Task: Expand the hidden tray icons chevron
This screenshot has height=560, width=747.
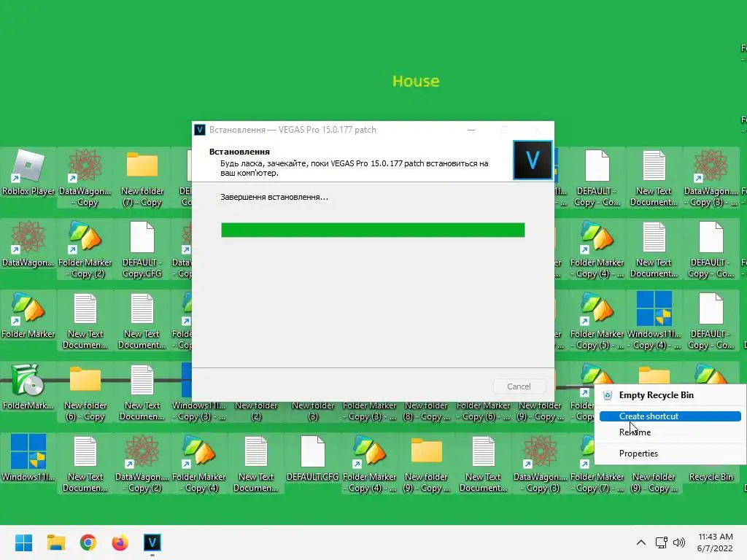Action: click(641, 542)
